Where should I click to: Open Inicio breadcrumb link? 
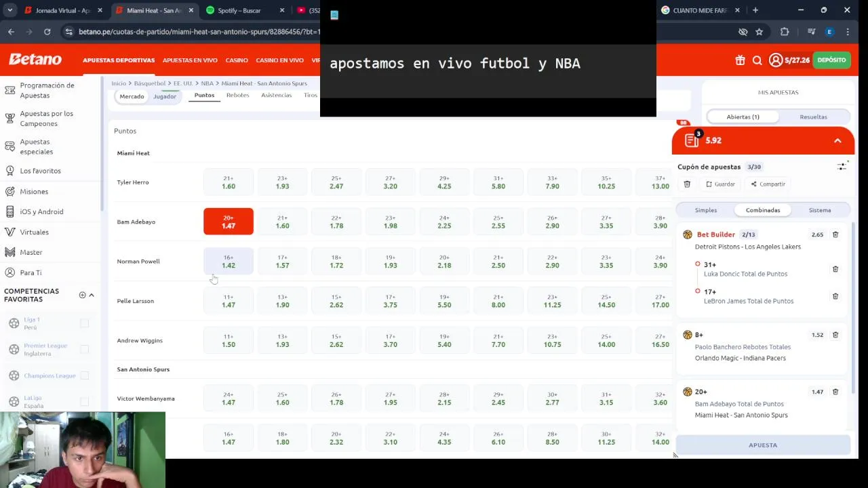click(119, 83)
